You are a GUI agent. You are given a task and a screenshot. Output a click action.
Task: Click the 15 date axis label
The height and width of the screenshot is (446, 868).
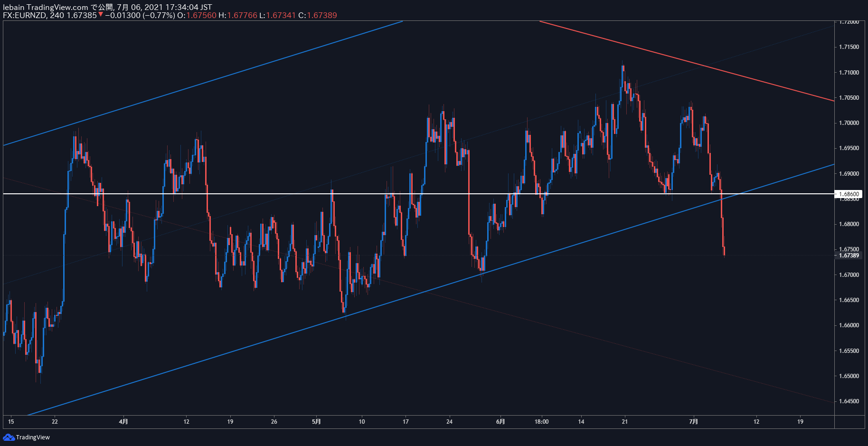[11, 421]
